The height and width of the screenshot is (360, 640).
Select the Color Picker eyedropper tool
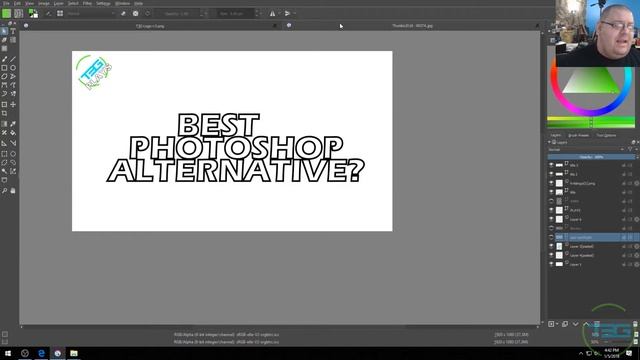click(x=13, y=124)
